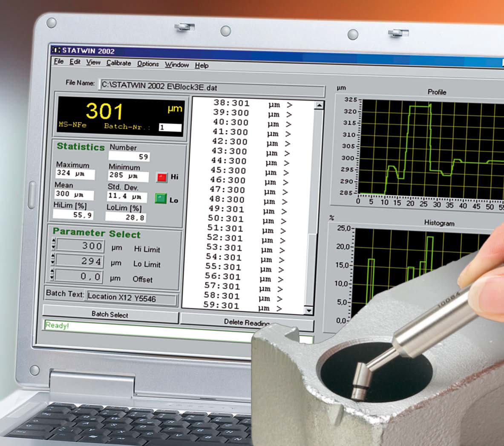
Task: Click the Number statistics field showing 59
Action: coord(129,156)
